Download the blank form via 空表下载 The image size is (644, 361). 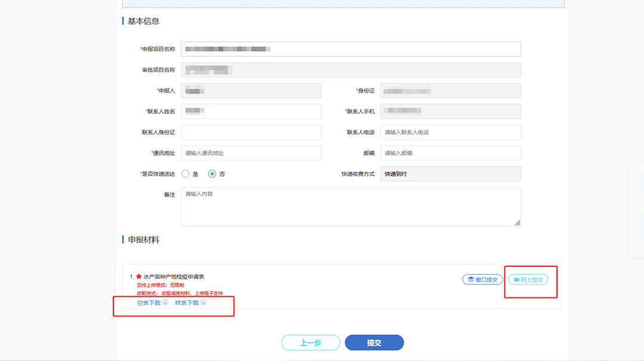click(x=148, y=303)
